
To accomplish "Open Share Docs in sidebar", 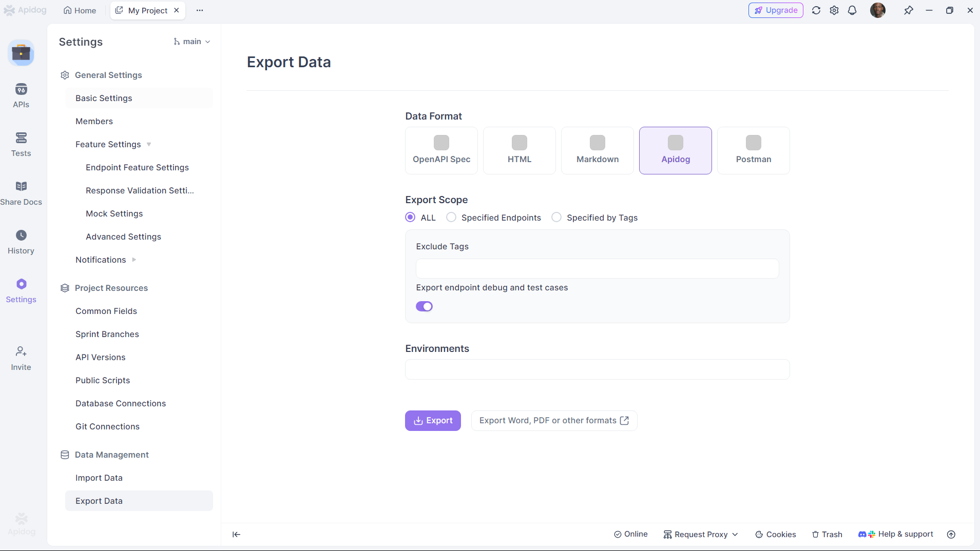I will pyautogui.click(x=21, y=193).
